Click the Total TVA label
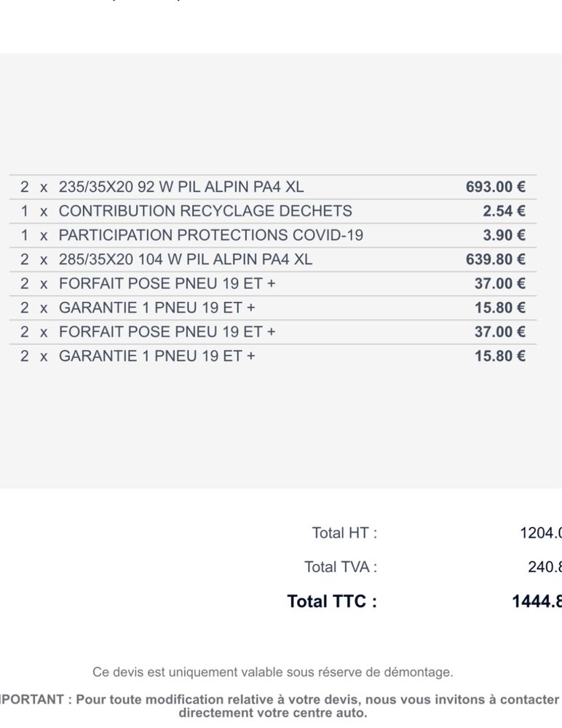562x728 pixels. [x=341, y=567]
